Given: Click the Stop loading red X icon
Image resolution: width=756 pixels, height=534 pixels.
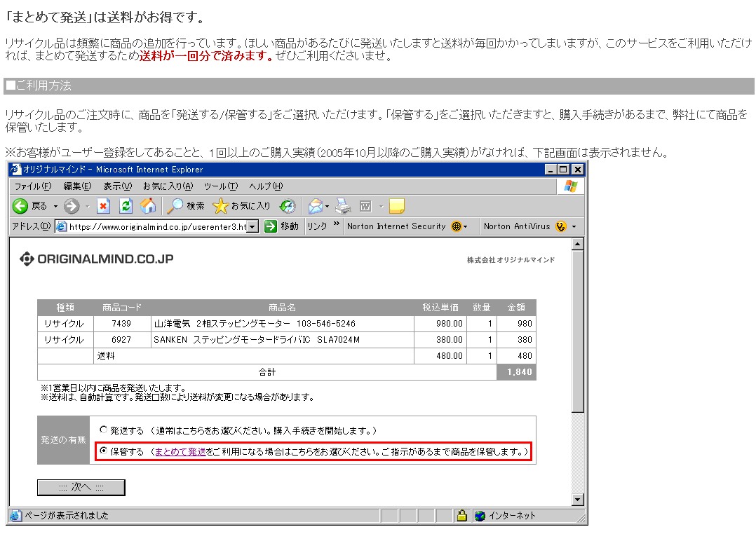Looking at the screenshot, I should tap(103, 206).
